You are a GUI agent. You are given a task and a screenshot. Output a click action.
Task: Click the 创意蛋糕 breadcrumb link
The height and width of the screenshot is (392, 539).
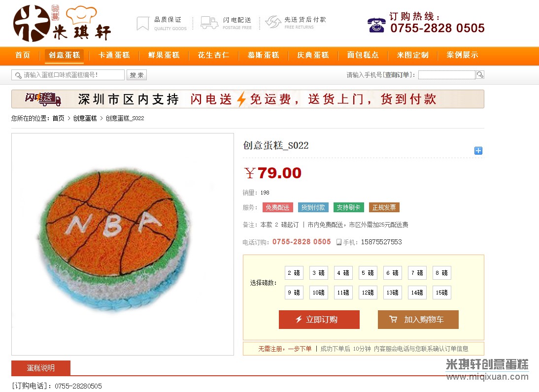[85, 118]
